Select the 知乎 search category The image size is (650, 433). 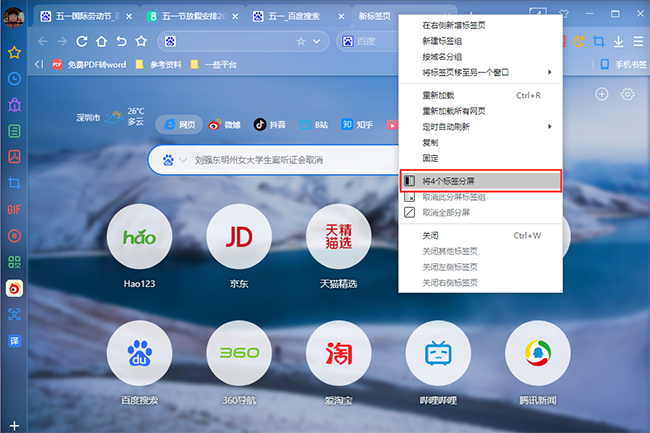click(357, 124)
